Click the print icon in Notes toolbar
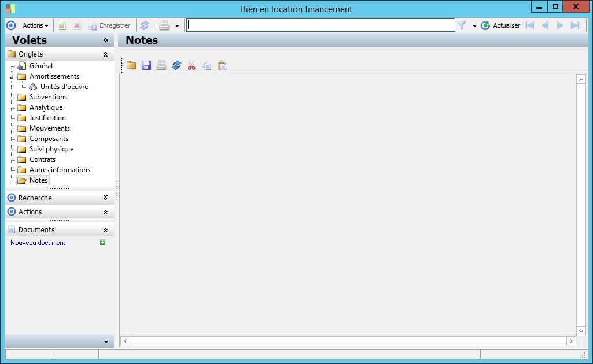The height and width of the screenshot is (364, 593). click(x=161, y=65)
